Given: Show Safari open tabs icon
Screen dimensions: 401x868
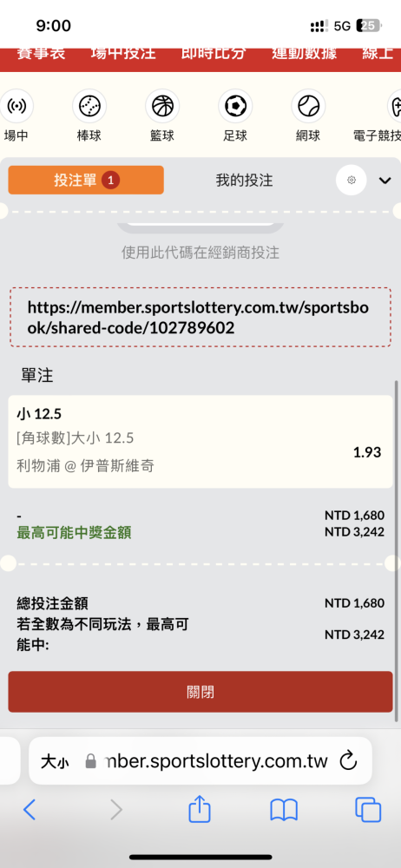Looking at the screenshot, I should 368,810.
